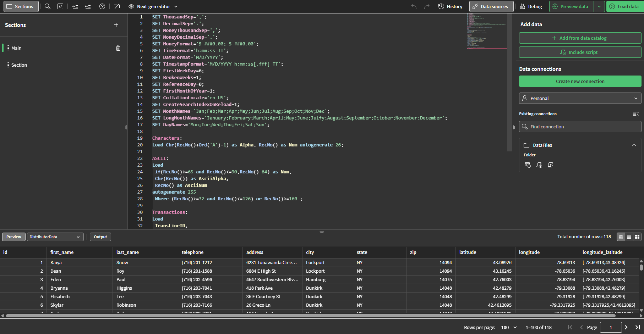644x334 pixels.
Task: Indent the selected script lines
Action: pyautogui.click(x=75, y=6)
